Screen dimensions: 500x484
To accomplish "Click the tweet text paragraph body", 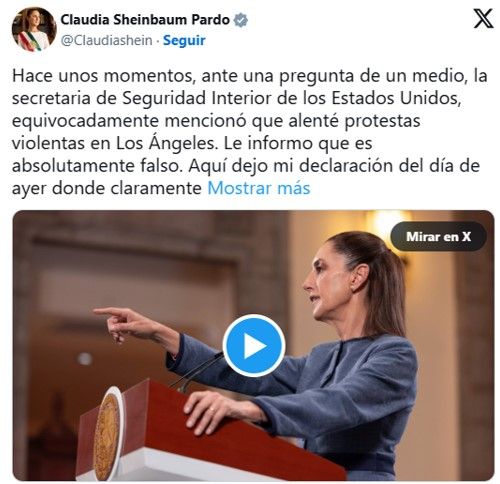I will 250,132.
